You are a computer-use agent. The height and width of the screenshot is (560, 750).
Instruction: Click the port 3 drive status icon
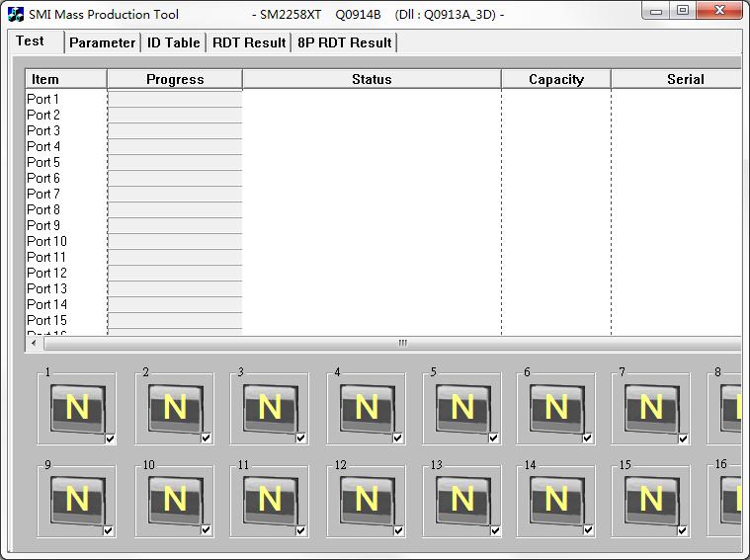point(269,407)
